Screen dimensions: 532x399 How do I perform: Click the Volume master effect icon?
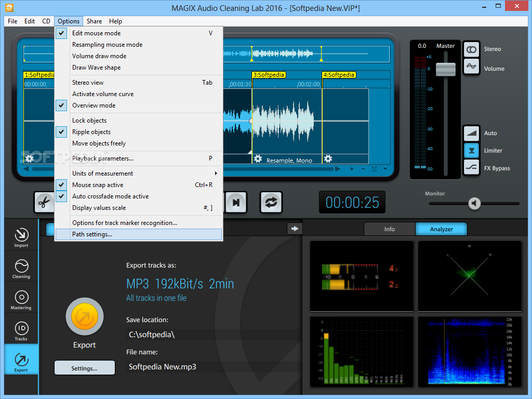point(471,66)
